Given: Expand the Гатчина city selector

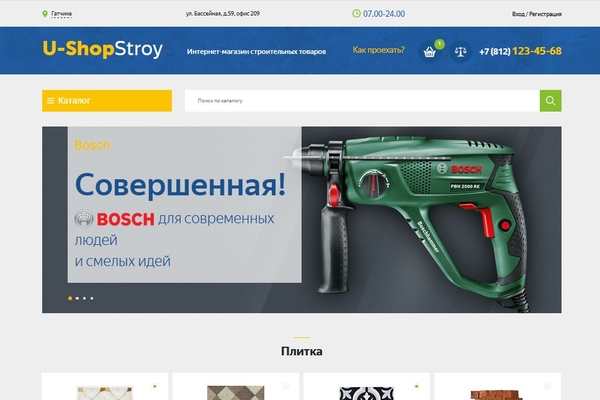Looking at the screenshot, I should [61, 14].
